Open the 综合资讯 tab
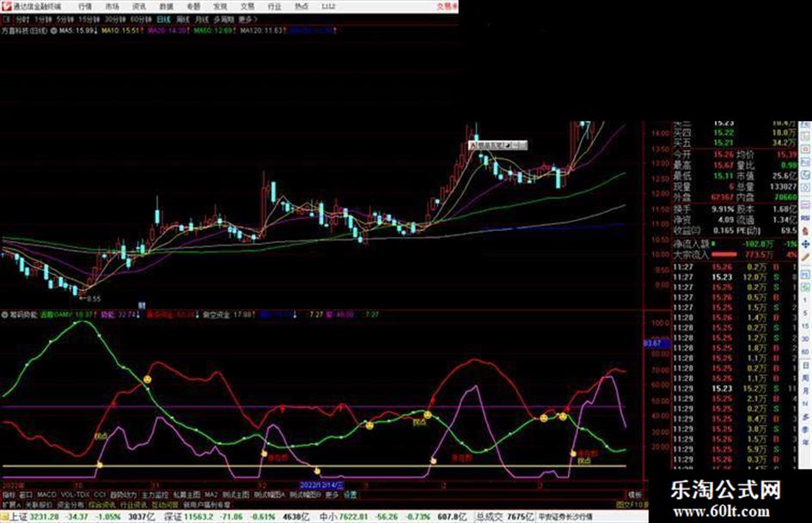The width and height of the screenshot is (812, 523). [x=102, y=504]
